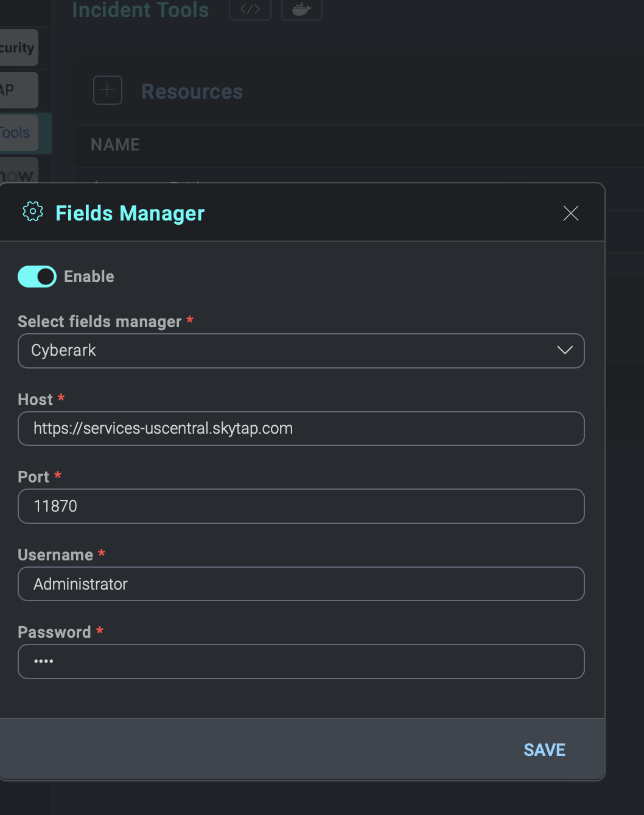Click the Resources heading
The height and width of the screenshot is (815, 644).
click(192, 91)
